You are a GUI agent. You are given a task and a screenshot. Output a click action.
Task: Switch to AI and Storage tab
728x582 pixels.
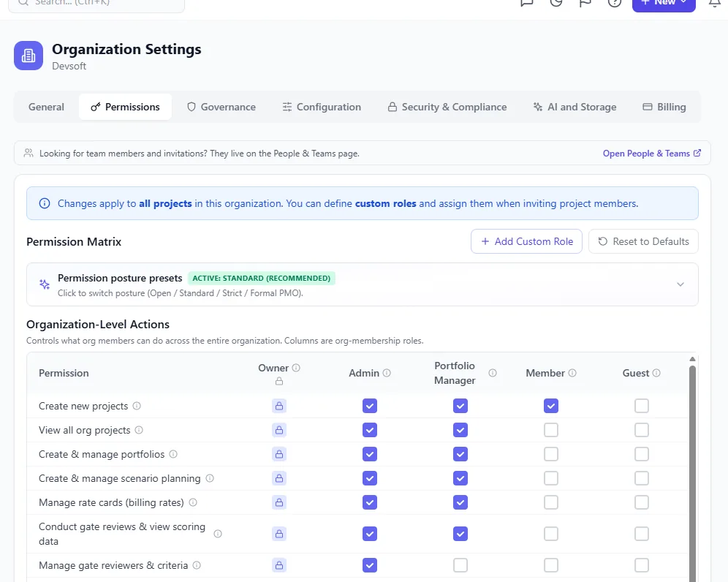pos(575,107)
